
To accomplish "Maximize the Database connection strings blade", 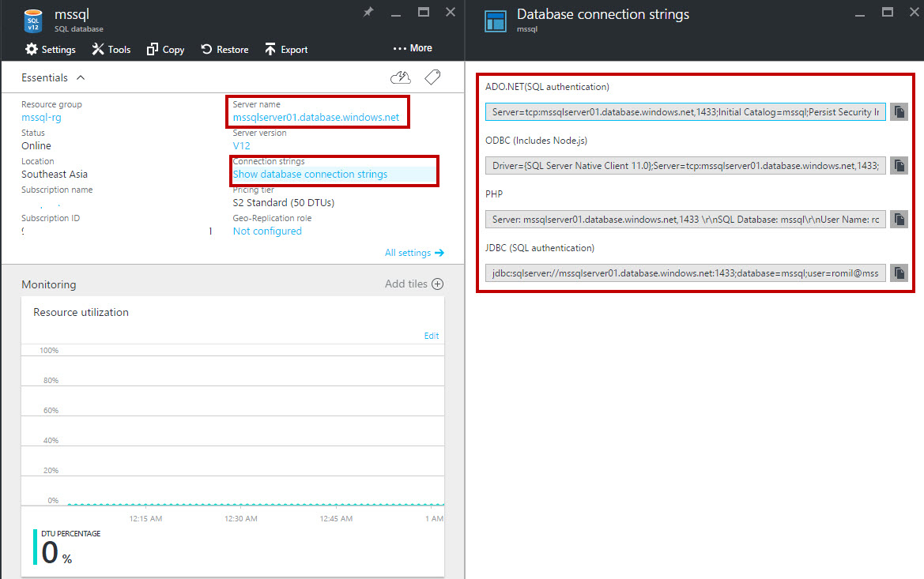I will point(887,12).
